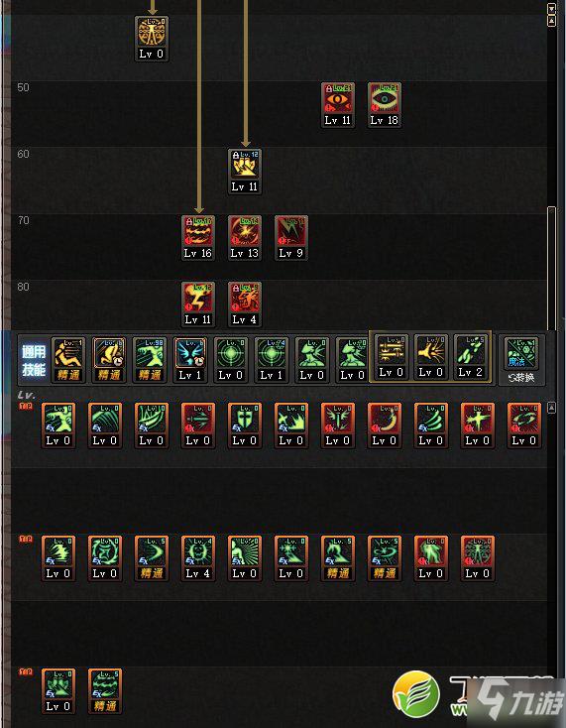Click the explosion skill showing Lv 13
The height and width of the screenshot is (728, 566).
(x=245, y=238)
